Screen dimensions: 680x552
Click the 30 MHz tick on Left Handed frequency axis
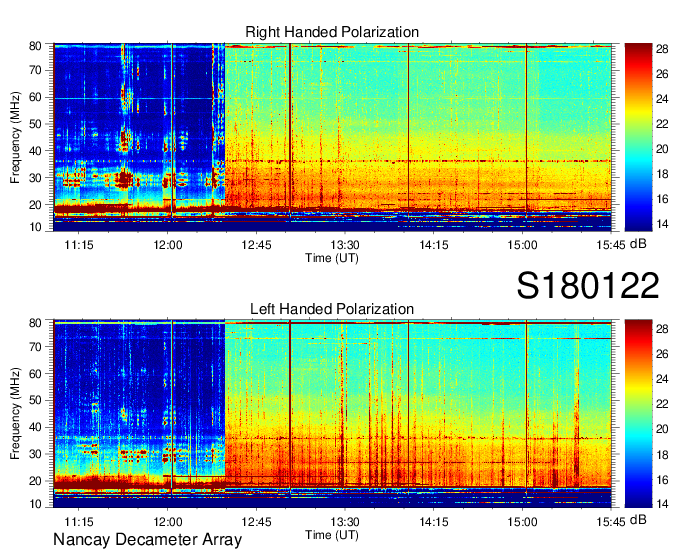point(36,454)
